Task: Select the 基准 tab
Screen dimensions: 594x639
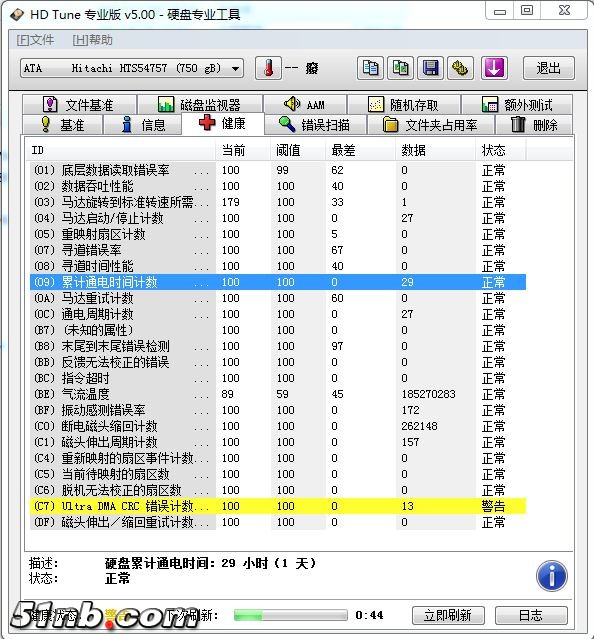Action: pos(62,125)
